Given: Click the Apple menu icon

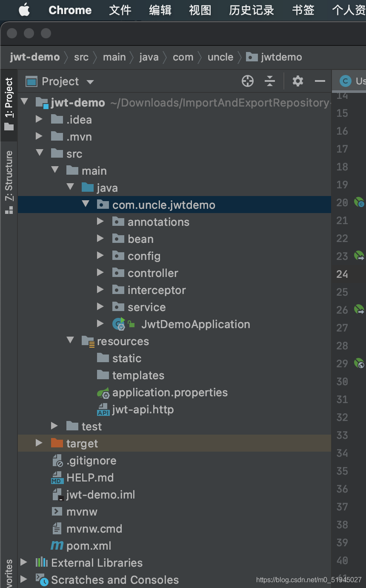Looking at the screenshot, I should click(x=24, y=10).
